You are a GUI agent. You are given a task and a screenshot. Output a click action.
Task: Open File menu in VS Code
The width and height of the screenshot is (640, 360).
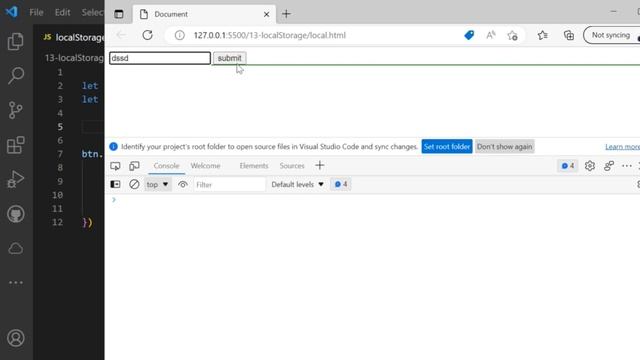click(36, 12)
